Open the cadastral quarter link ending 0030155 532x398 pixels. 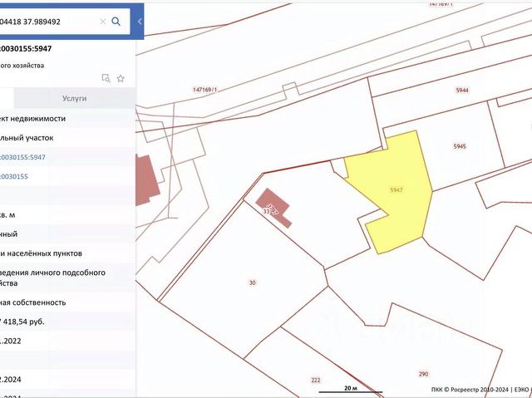tap(14, 176)
